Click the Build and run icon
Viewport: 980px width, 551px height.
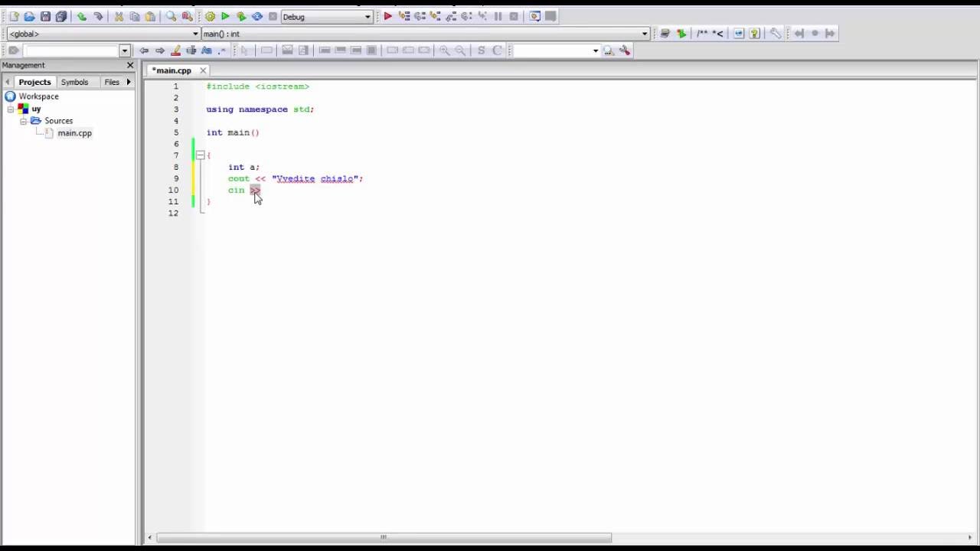[x=241, y=16]
